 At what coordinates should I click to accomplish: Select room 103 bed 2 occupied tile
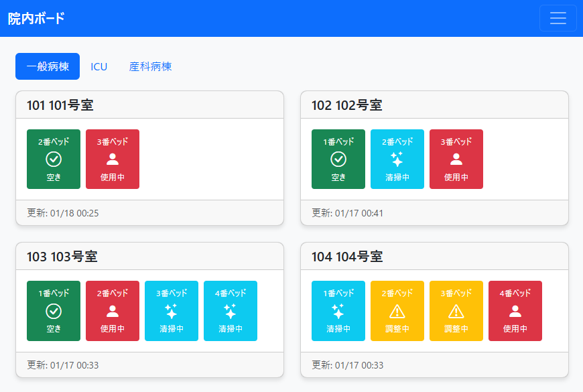point(113,311)
